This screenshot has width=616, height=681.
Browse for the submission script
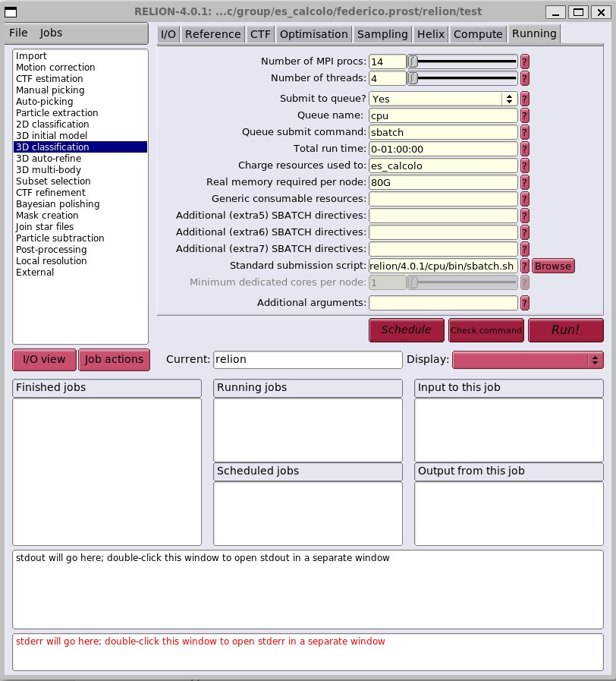tap(552, 266)
